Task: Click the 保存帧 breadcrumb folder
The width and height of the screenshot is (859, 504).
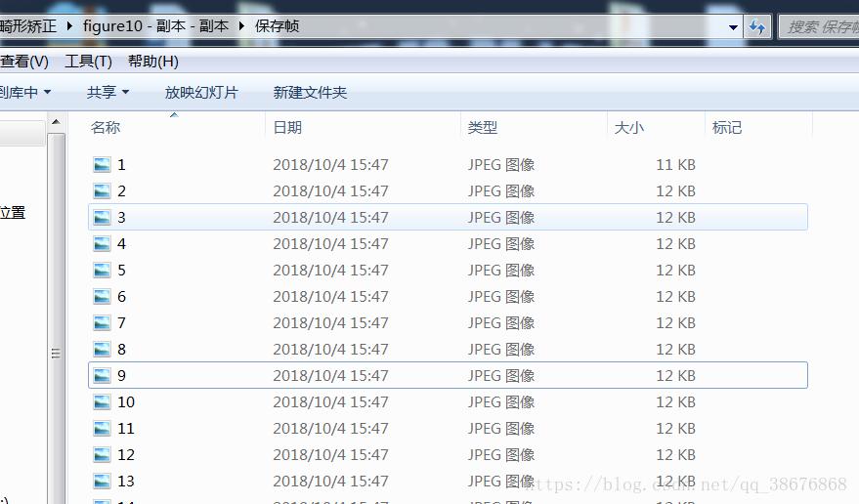Action: pos(278,25)
